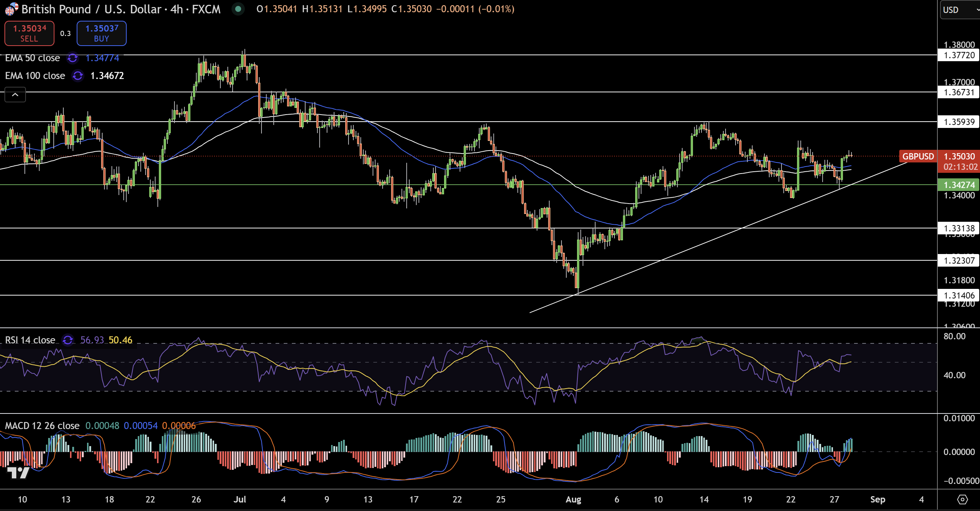
Task: Select the RSI 14 close indicator title
Action: pos(30,340)
